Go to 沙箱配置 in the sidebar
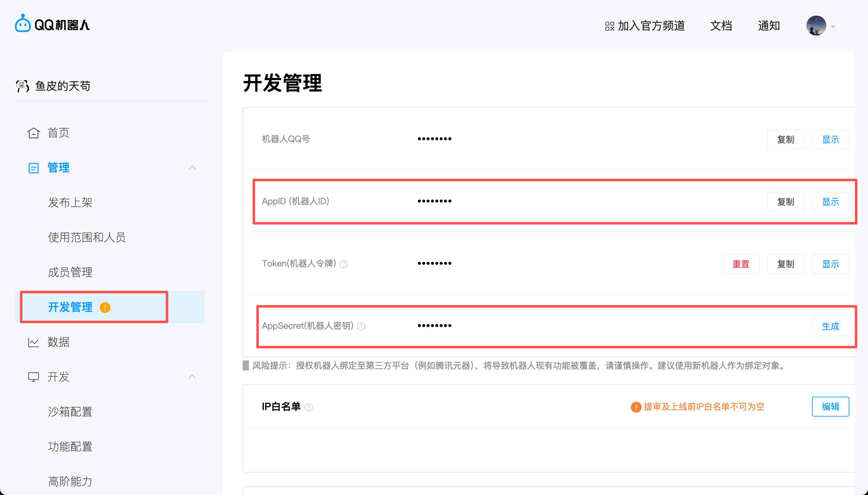The height and width of the screenshot is (495, 868). click(x=70, y=412)
